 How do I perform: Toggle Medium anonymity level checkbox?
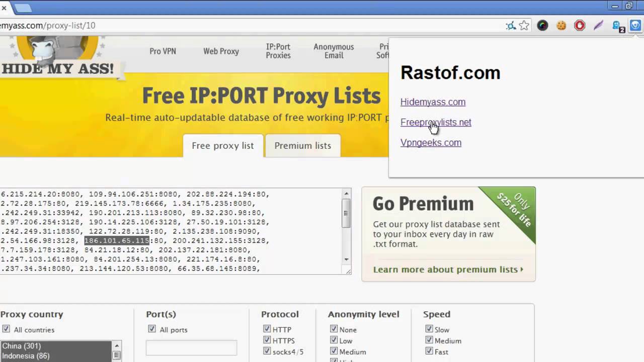click(x=334, y=351)
